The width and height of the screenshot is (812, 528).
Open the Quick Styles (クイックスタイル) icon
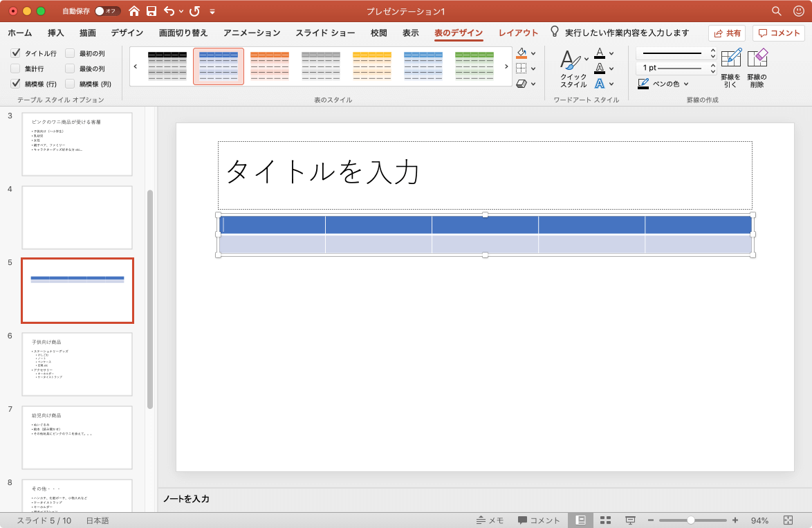pos(570,60)
